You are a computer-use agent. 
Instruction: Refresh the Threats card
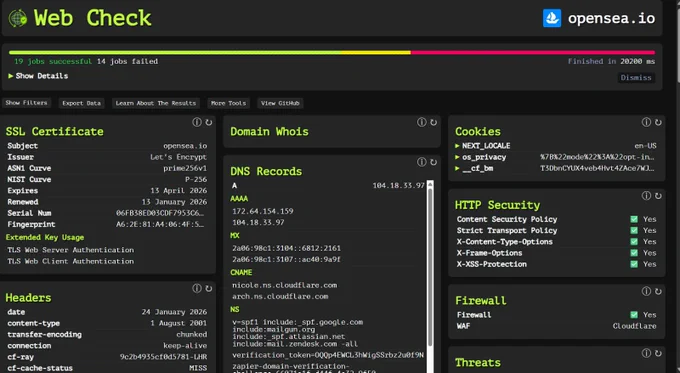[x=658, y=353]
